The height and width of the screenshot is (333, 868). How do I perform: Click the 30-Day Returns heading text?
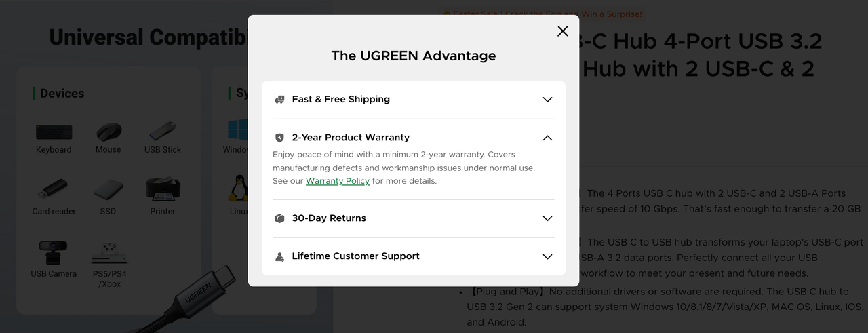pos(329,218)
